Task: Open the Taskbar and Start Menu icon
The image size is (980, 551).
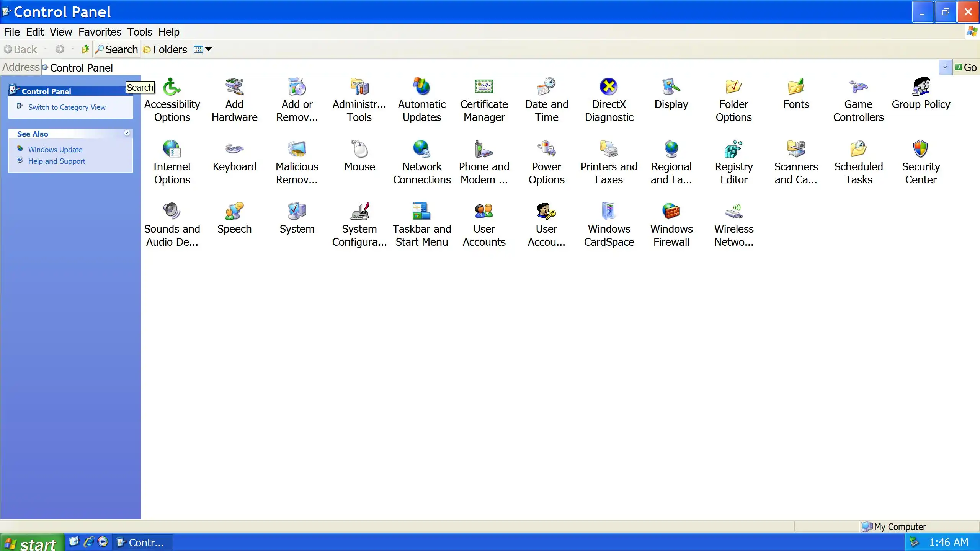Action: point(421,212)
